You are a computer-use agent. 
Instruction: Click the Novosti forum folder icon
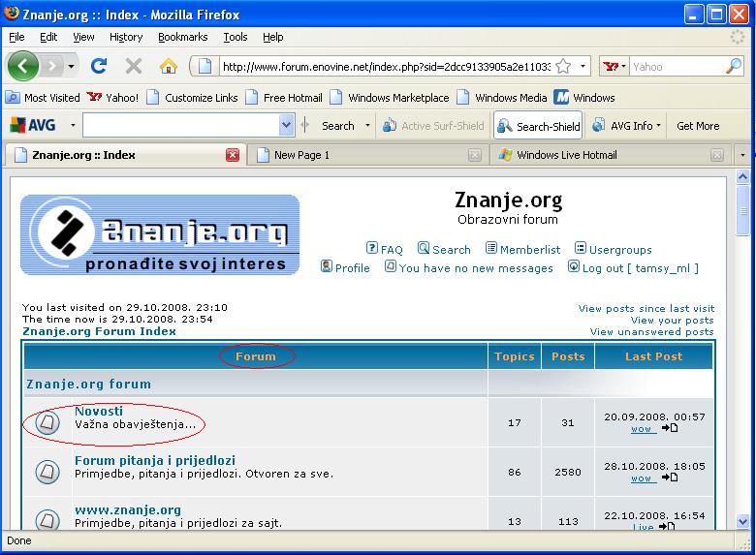click(47, 422)
